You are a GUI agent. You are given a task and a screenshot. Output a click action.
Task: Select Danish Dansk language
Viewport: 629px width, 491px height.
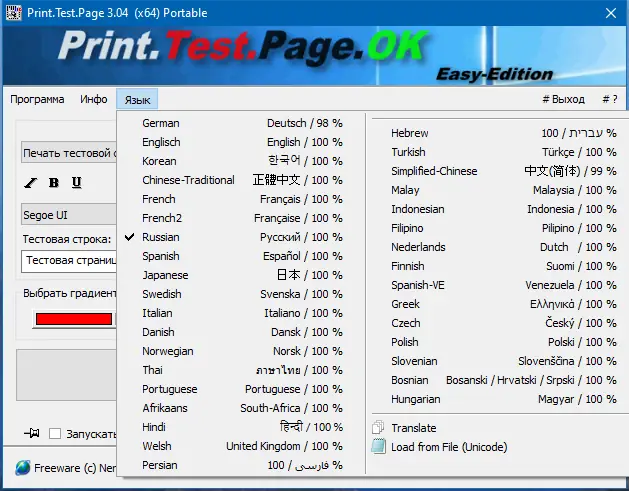242,332
